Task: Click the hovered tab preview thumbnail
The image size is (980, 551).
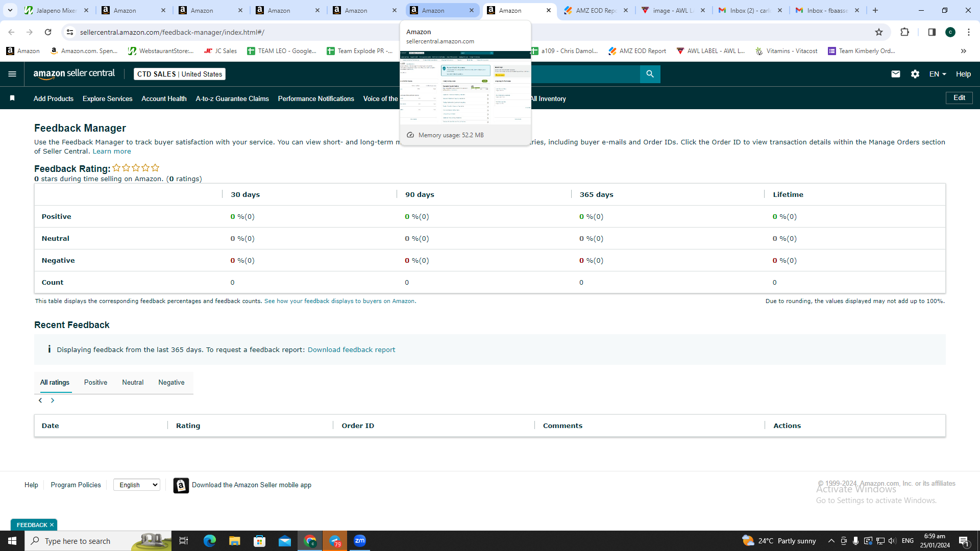Action: 465,87
